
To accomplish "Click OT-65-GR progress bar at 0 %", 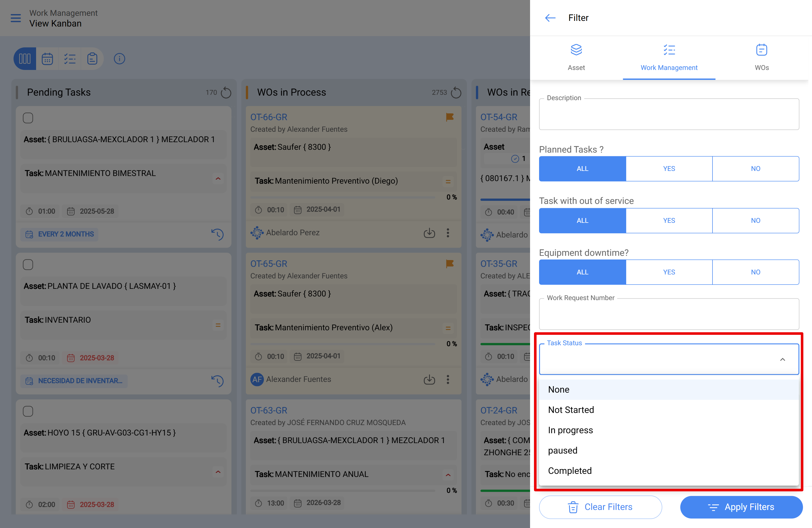I will (343, 344).
